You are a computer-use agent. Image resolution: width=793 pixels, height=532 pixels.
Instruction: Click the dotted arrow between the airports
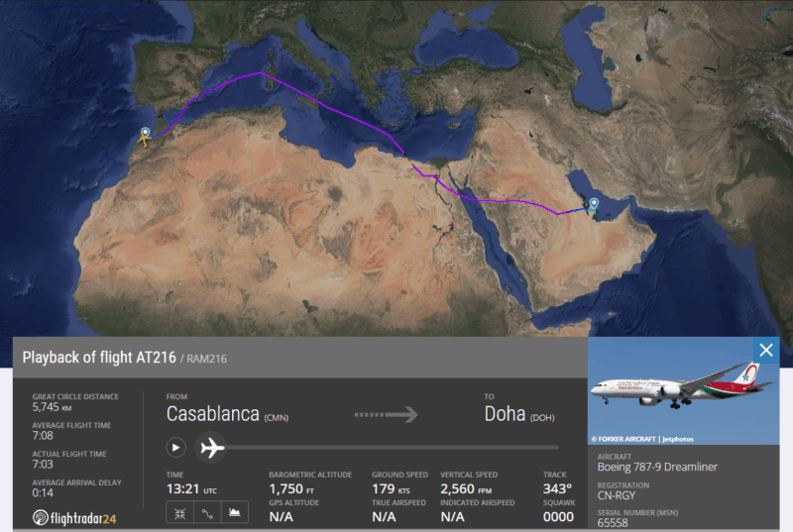tap(385, 414)
